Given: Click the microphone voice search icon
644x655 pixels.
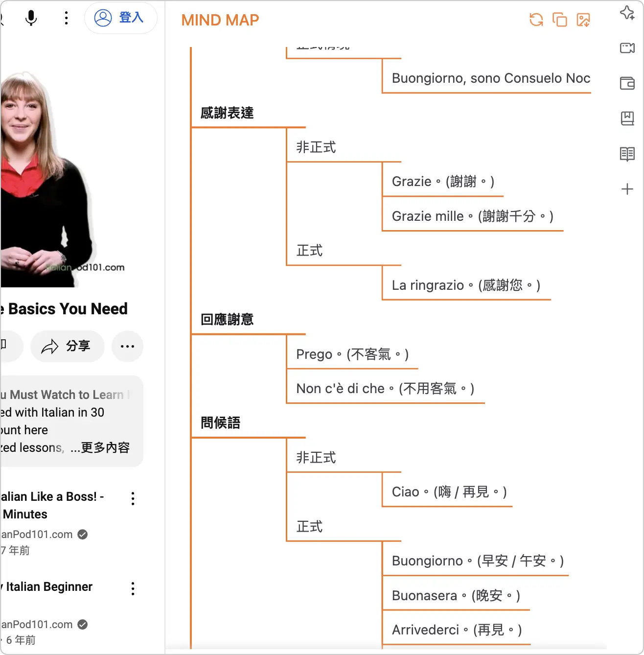Looking at the screenshot, I should click(31, 18).
